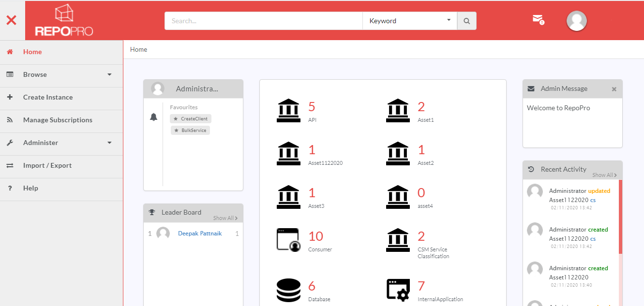The width and height of the screenshot is (644, 306).
Task: Click the Home breadcrumb
Action: coord(138,49)
